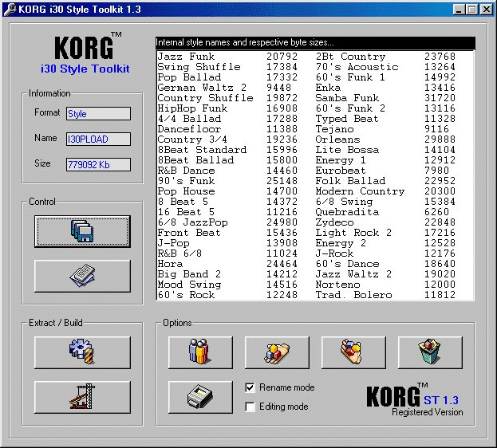Select the Trad. Bolero style
Viewport: 497px width, 448px height.
(x=353, y=295)
